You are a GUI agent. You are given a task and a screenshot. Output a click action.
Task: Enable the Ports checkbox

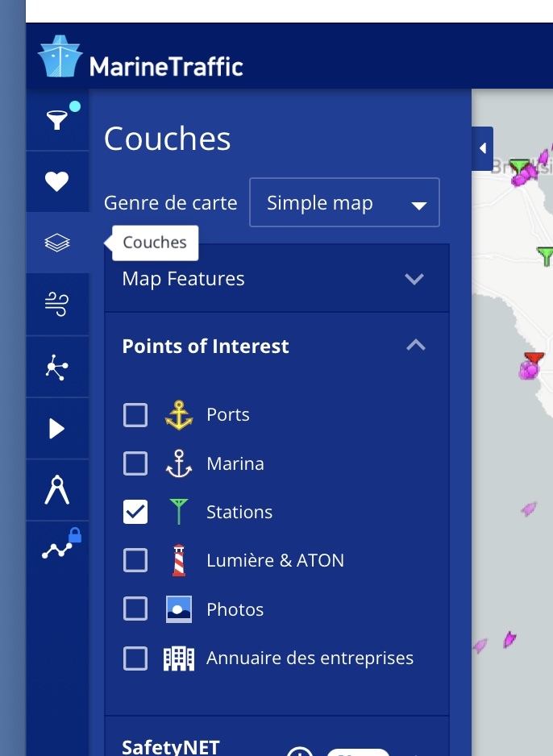tap(135, 415)
